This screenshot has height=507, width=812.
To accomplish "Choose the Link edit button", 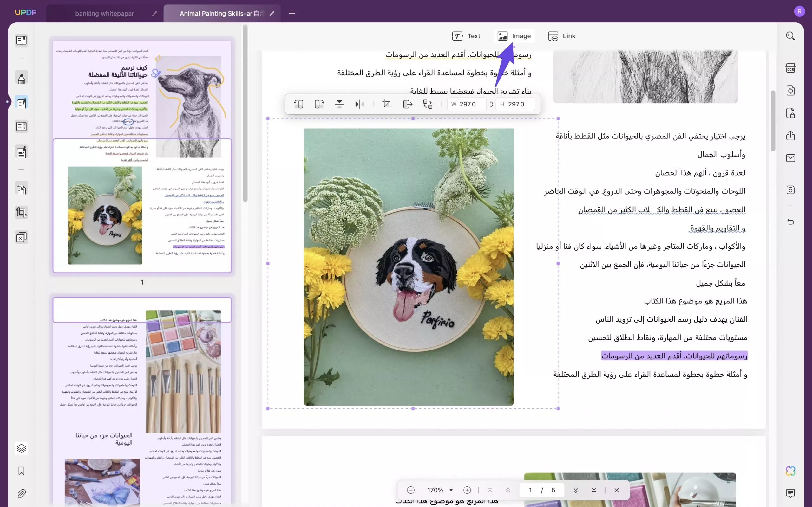I will click(x=562, y=36).
